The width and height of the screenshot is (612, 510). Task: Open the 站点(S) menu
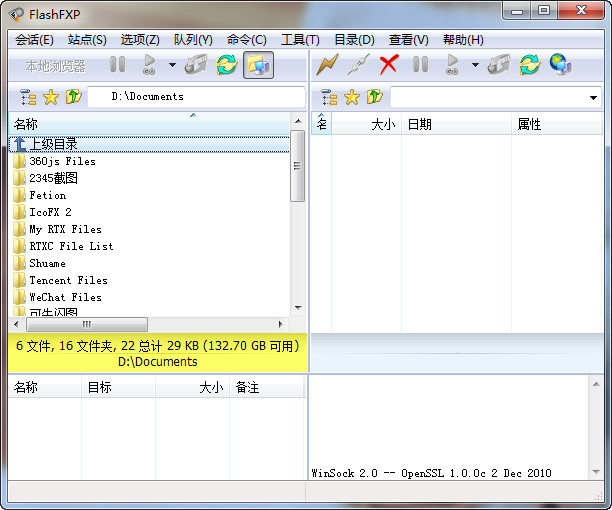click(x=87, y=39)
